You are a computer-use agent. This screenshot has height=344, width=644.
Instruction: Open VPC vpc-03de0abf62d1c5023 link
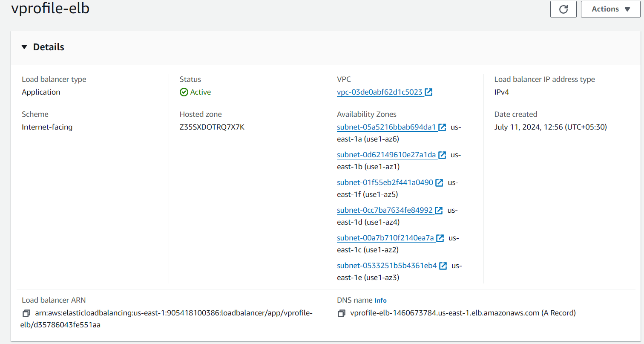coord(379,92)
